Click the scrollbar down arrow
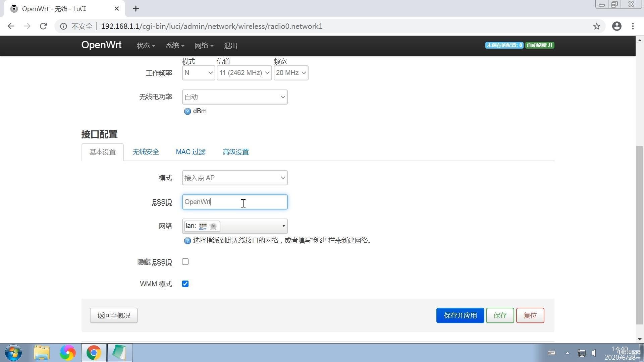Viewport: 644px width, 362px height. [x=640, y=339]
